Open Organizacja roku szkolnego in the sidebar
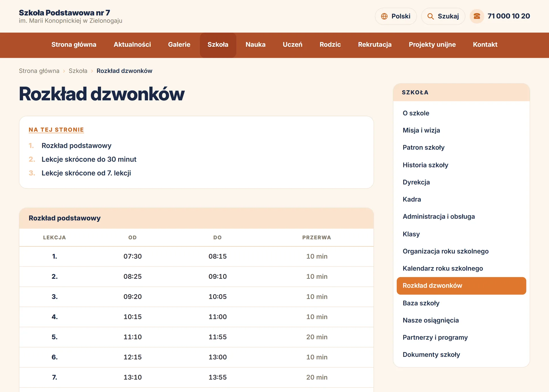549x392 pixels. tap(461, 251)
